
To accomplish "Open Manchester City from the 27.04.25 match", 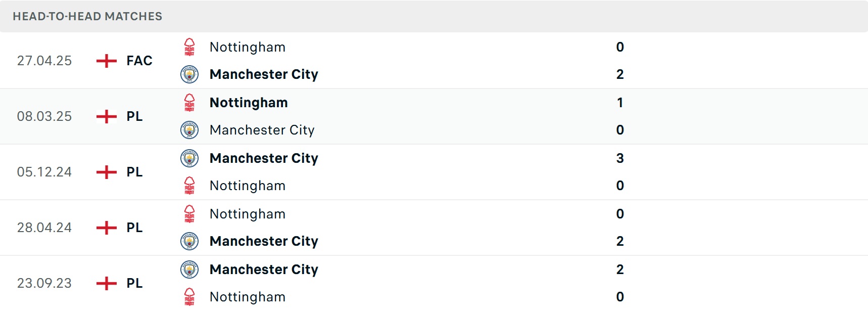I will [x=264, y=74].
